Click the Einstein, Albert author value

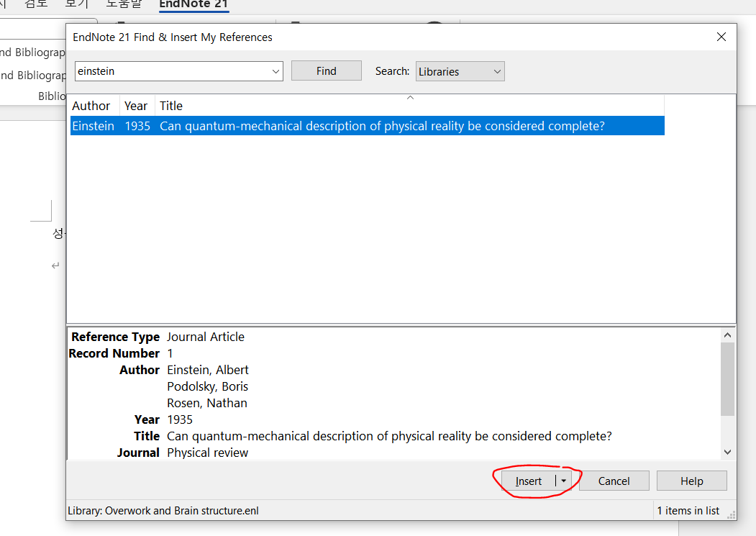coord(208,370)
